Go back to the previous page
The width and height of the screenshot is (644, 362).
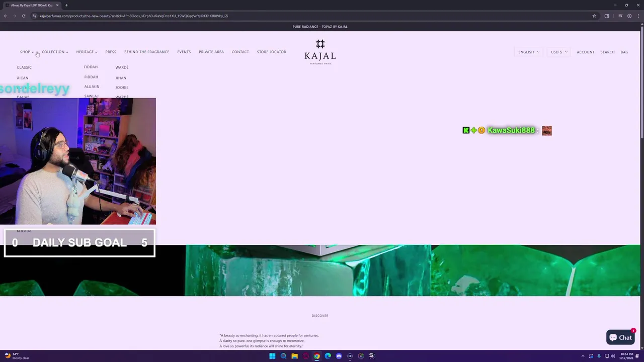click(x=6, y=16)
